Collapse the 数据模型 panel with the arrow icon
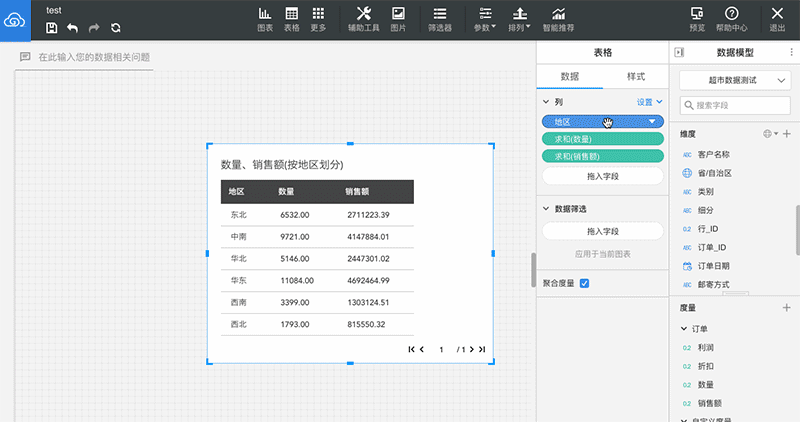Screen dimensions: 800x422 point(679,52)
